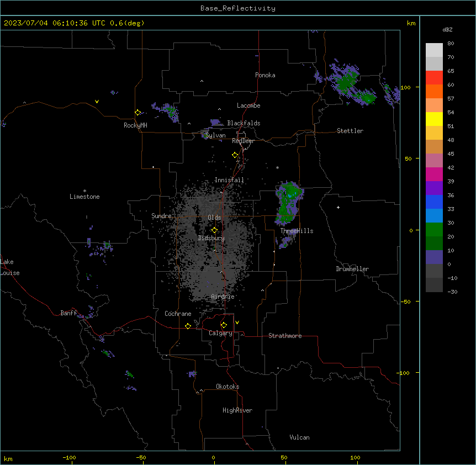Image resolution: width=476 pixels, height=465 pixels.
Task: Click the yellow v marker northwest of RockyMH
Action: (x=97, y=102)
